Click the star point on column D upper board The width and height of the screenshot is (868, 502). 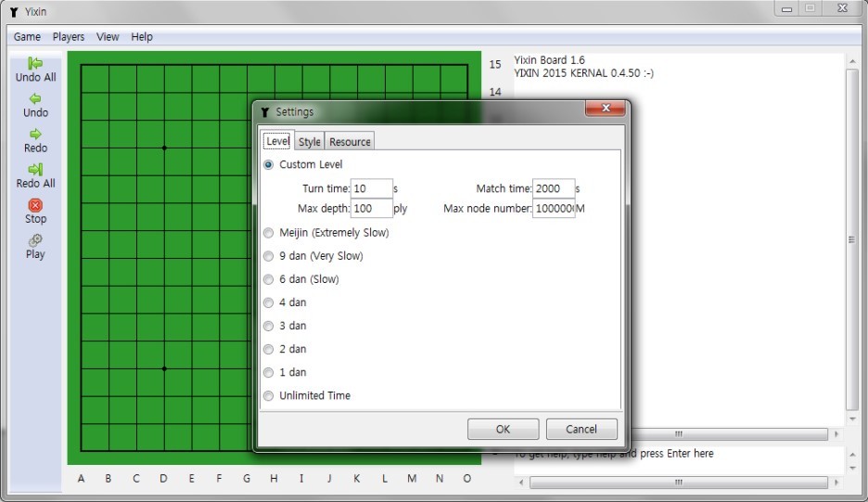(164, 148)
